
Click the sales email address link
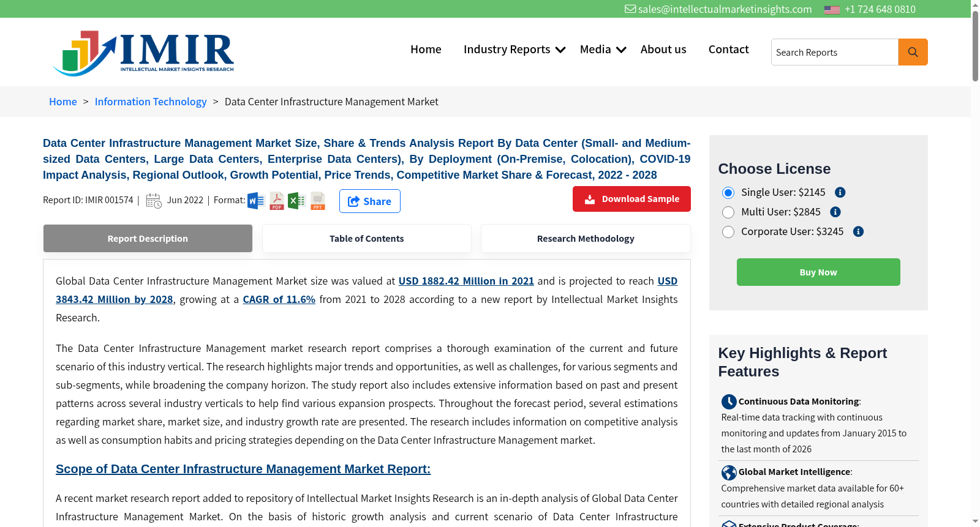[725, 9]
